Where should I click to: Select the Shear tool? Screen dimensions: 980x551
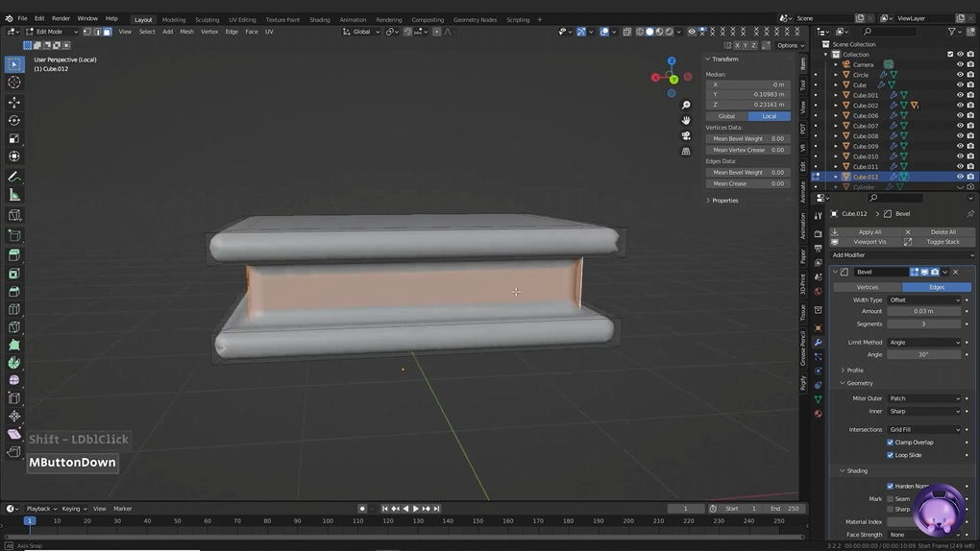(x=14, y=434)
